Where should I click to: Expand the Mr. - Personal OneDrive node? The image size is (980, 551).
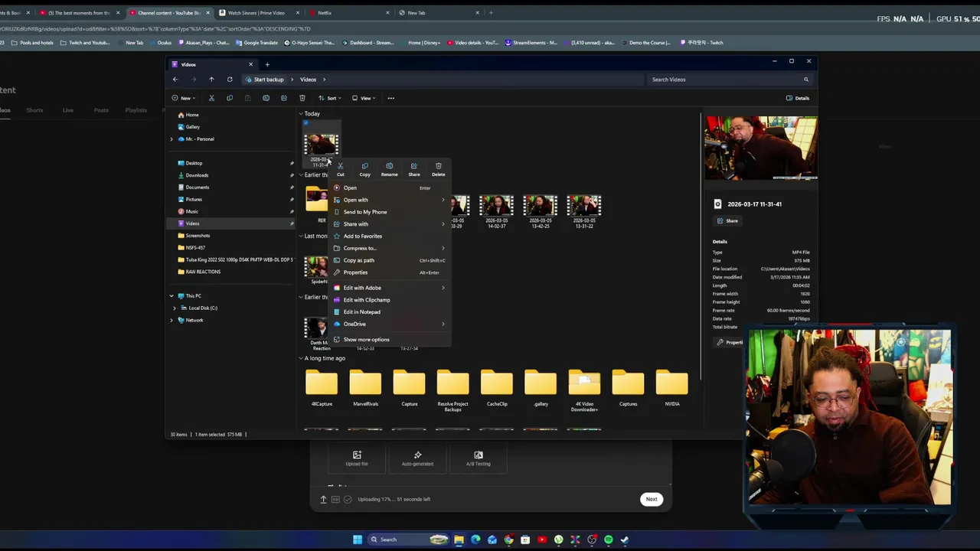(171, 139)
